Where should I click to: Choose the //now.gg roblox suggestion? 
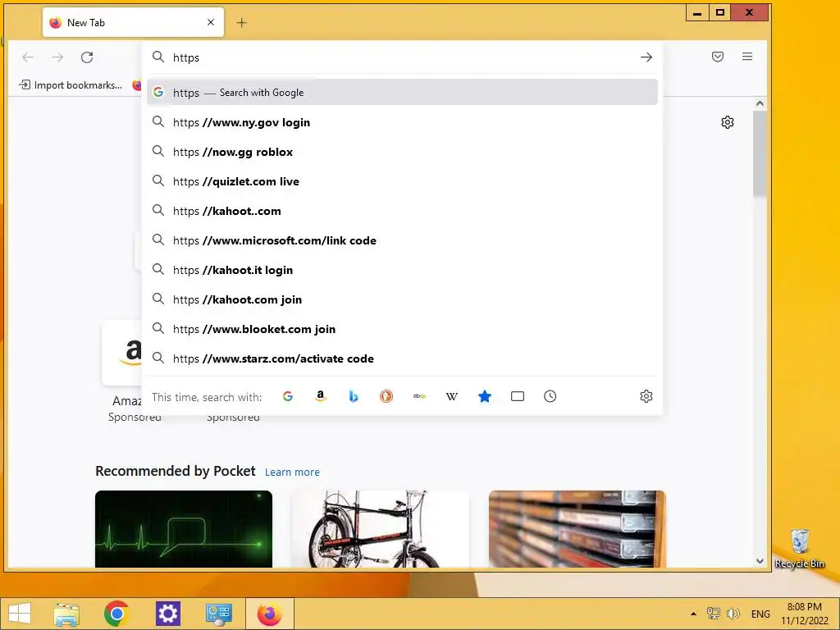point(402,152)
